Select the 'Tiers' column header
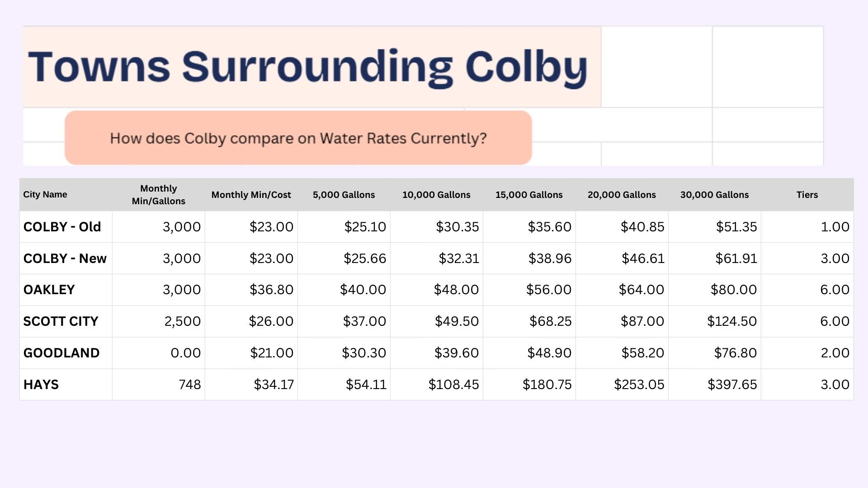Viewport: 868px width, 488px height. click(807, 195)
